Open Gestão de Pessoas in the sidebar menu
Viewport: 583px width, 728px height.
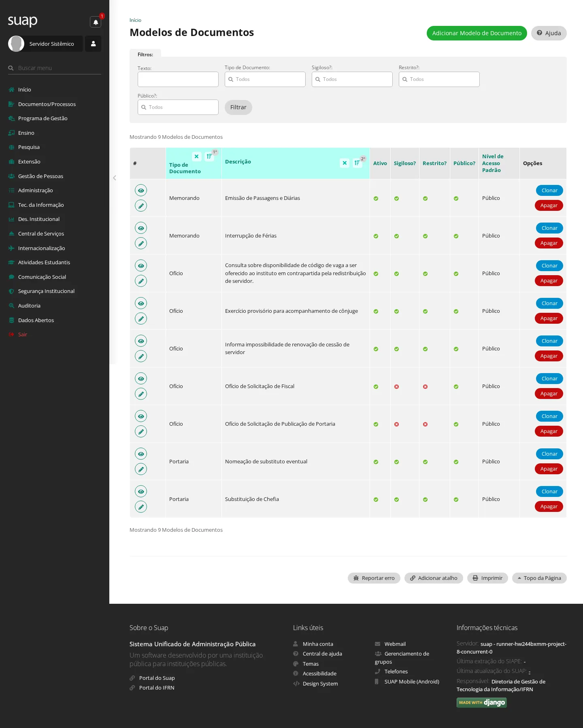coord(40,176)
